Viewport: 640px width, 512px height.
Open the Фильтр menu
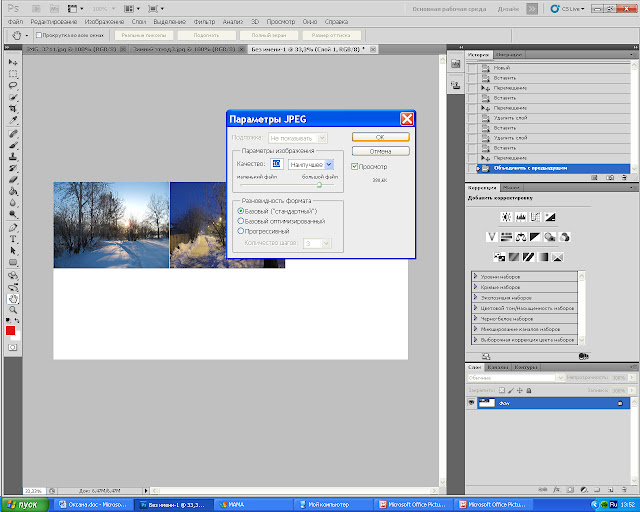point(204,22)
